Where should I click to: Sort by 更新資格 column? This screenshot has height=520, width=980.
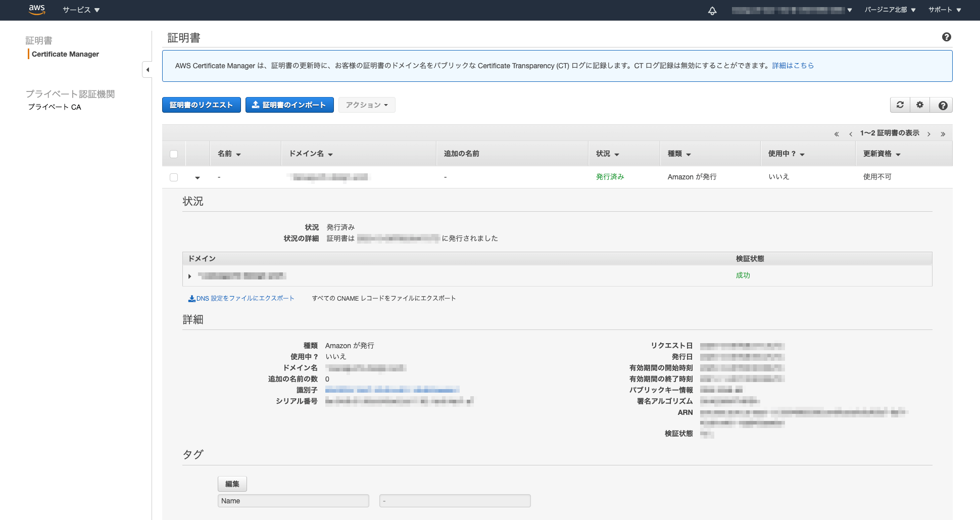[882, 154]
